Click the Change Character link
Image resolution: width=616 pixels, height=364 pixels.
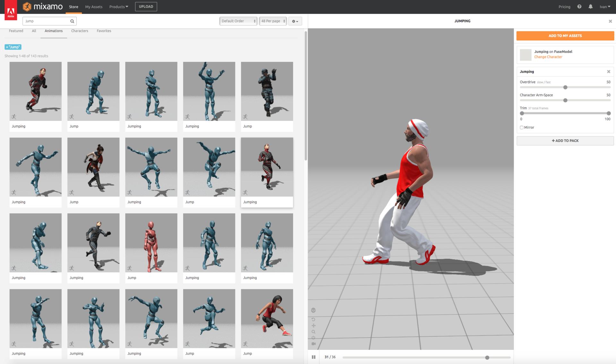point(548,56)
